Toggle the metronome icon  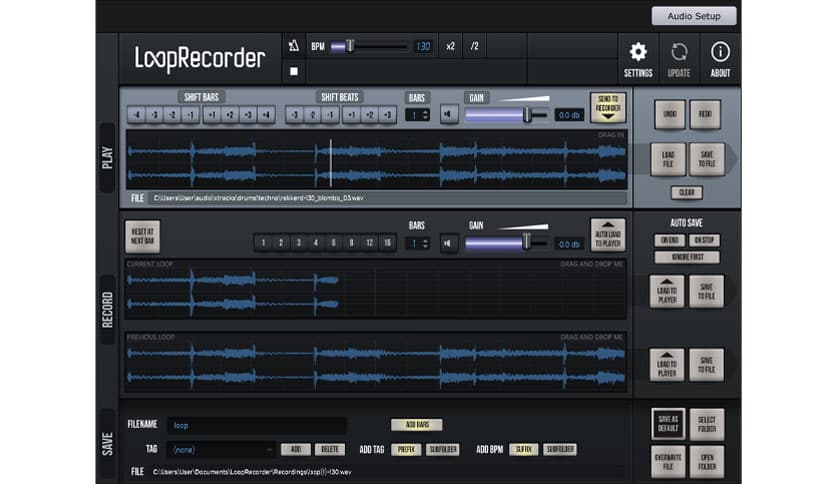(x=294, y=46)
